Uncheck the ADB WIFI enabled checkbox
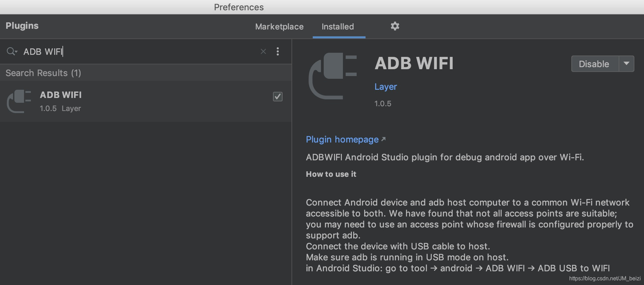 pos(278,97)
